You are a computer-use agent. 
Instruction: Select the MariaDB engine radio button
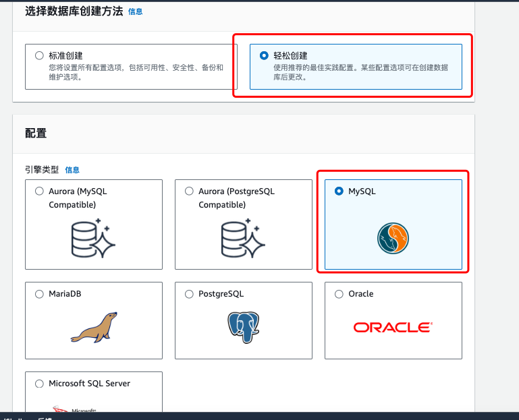click(39, 294)
